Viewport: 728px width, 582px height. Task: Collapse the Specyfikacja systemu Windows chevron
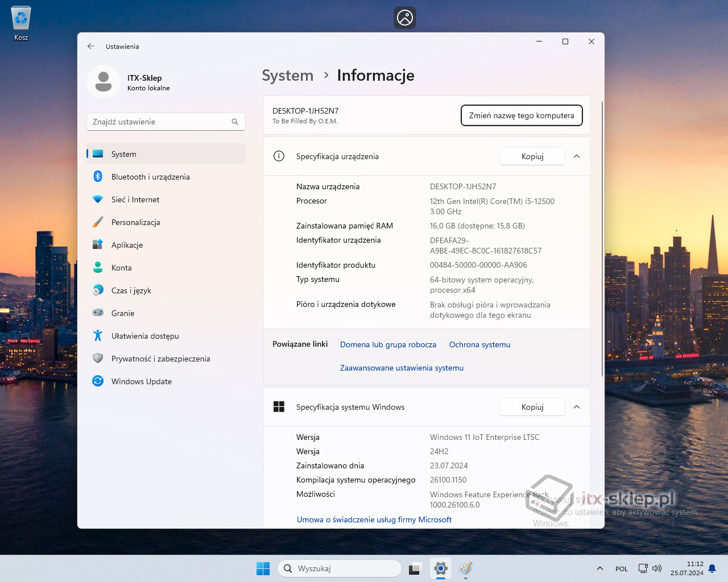pyautogui.click(x=577, y=407)
